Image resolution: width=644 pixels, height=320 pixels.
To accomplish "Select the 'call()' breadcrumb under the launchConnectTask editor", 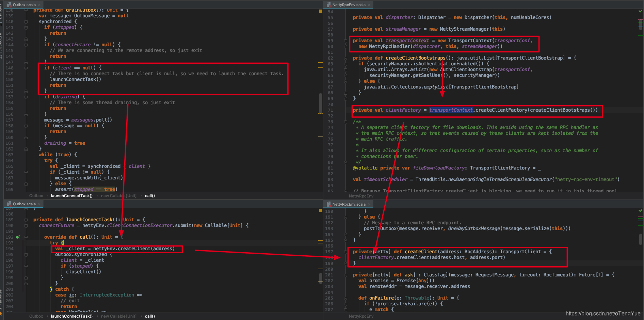I will point(150,316).
